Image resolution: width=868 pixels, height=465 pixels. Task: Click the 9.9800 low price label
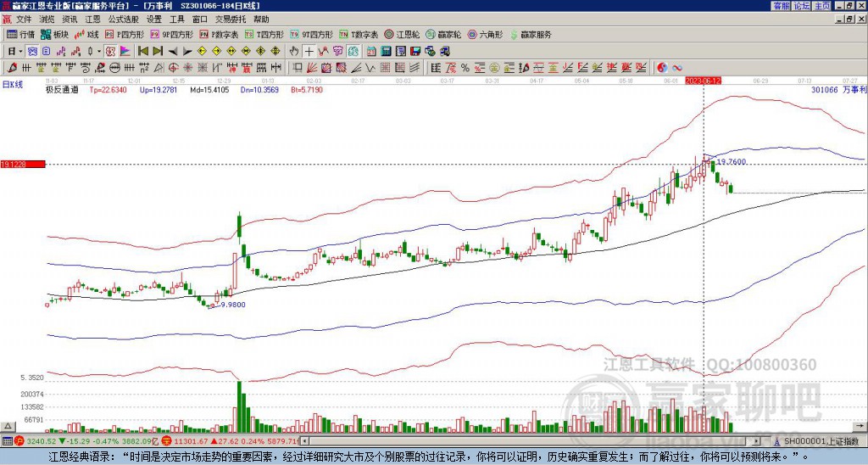coord(232,305)
